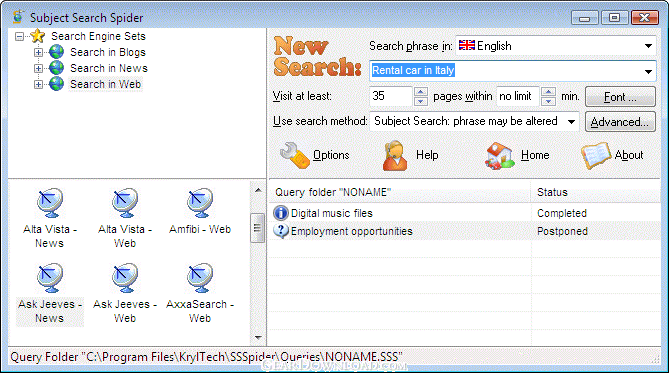Increase the Visit at least pages count
Image resolution: width=669 pixels, height=373 pixels.
click(421, 92)
